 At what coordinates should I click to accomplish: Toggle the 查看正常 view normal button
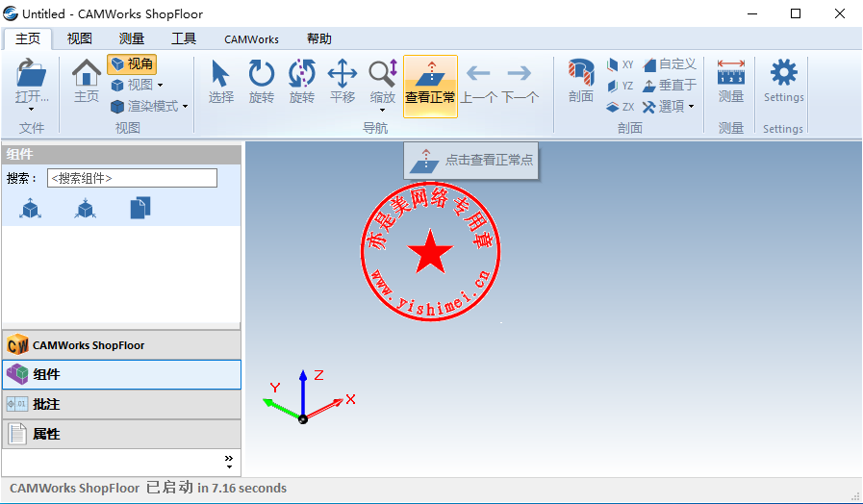(x=430, y=87)
